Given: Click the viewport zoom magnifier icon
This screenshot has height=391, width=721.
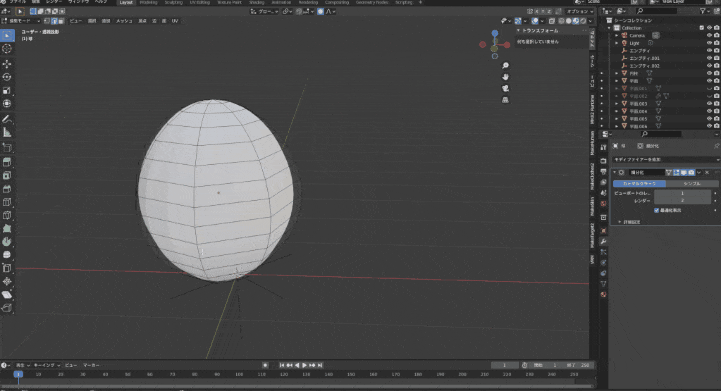Looking at the screenshot, I should [505, 66].
